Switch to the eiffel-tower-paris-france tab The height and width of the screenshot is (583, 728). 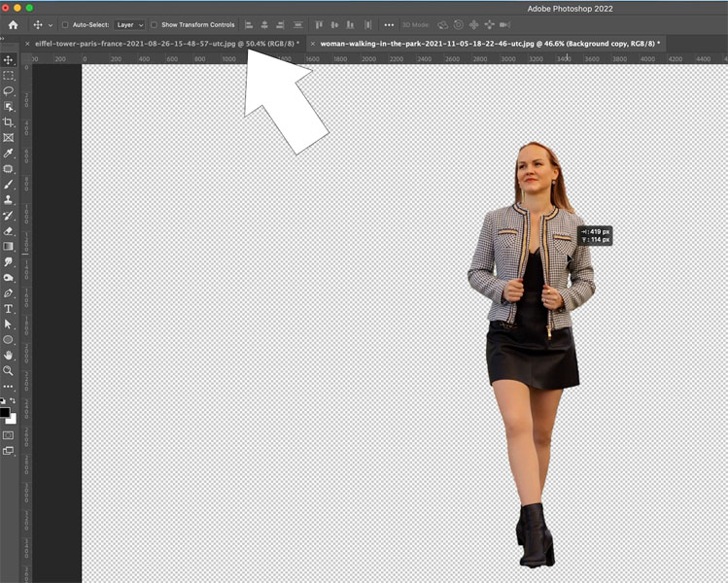[165, 44]
